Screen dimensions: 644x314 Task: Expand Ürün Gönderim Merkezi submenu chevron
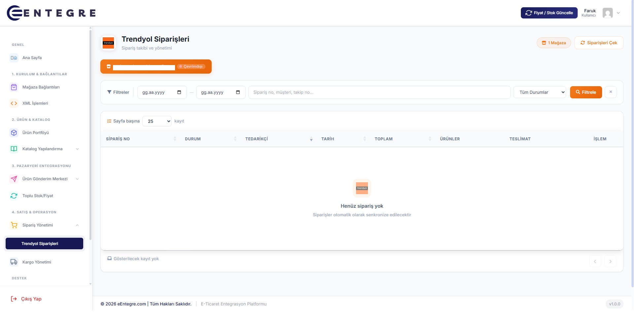click(x=77, y=179)
